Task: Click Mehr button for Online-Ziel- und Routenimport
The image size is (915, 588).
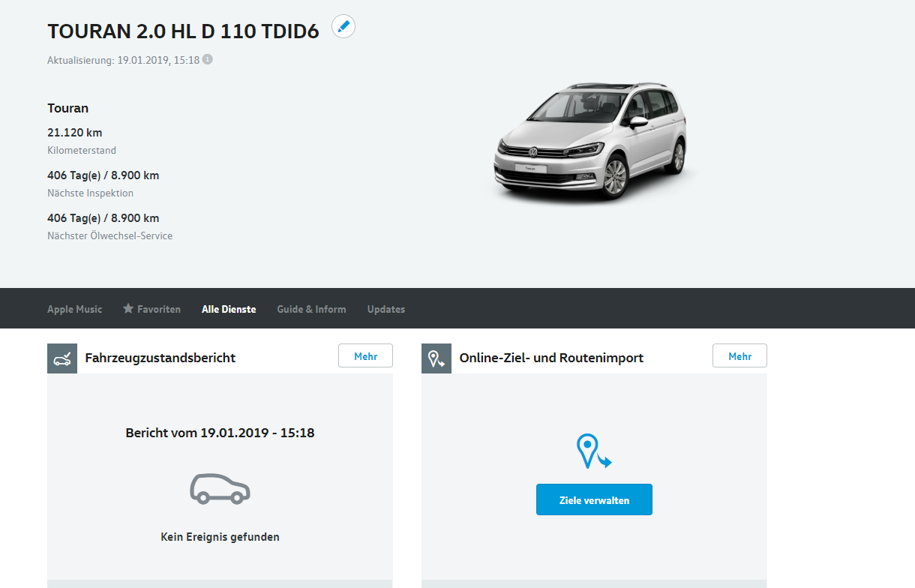Action: click(739, 356)
